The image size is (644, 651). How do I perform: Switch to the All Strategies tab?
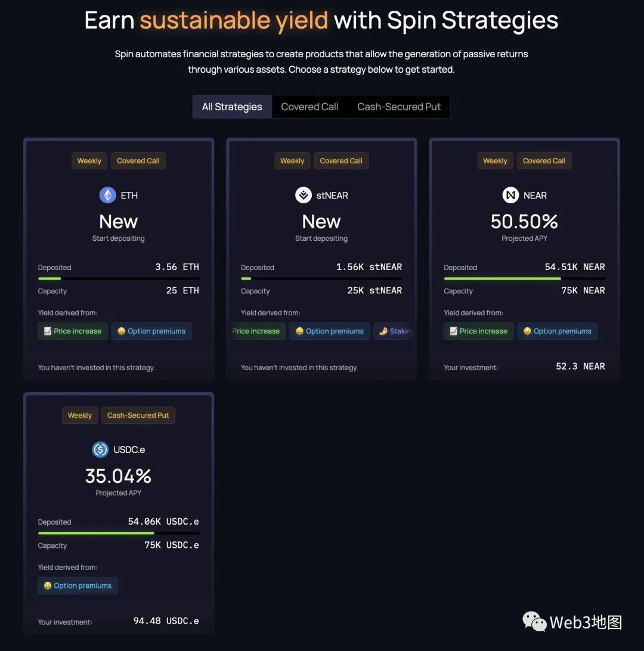coord(232,107)
